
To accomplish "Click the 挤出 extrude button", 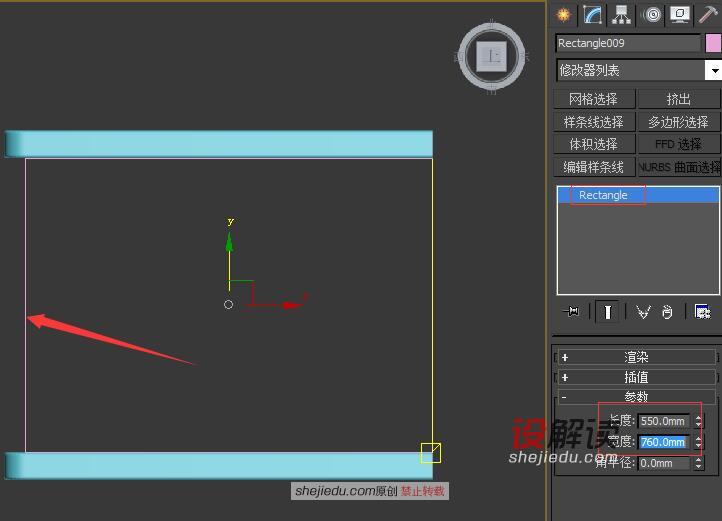I will (679, 99).
